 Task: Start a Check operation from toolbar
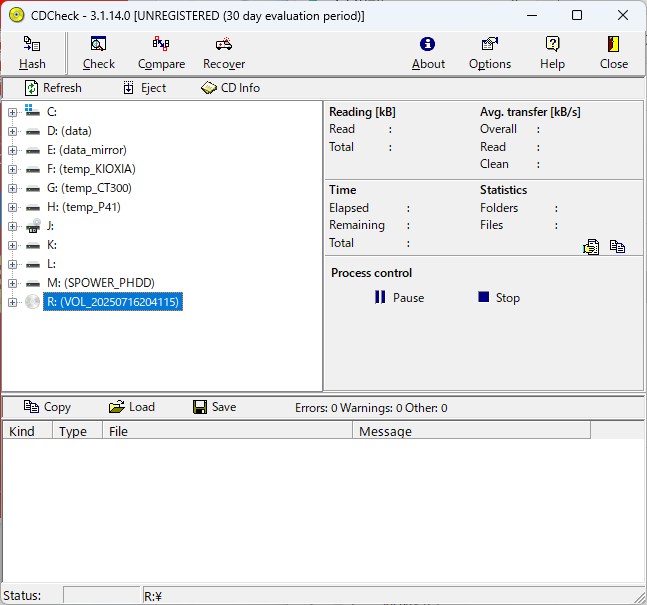pos(98,45)
